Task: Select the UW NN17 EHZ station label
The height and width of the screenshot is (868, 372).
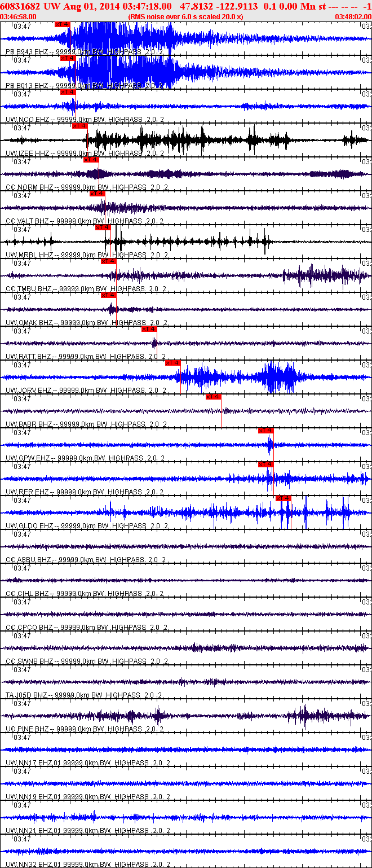Action: [x=88, y=763]
